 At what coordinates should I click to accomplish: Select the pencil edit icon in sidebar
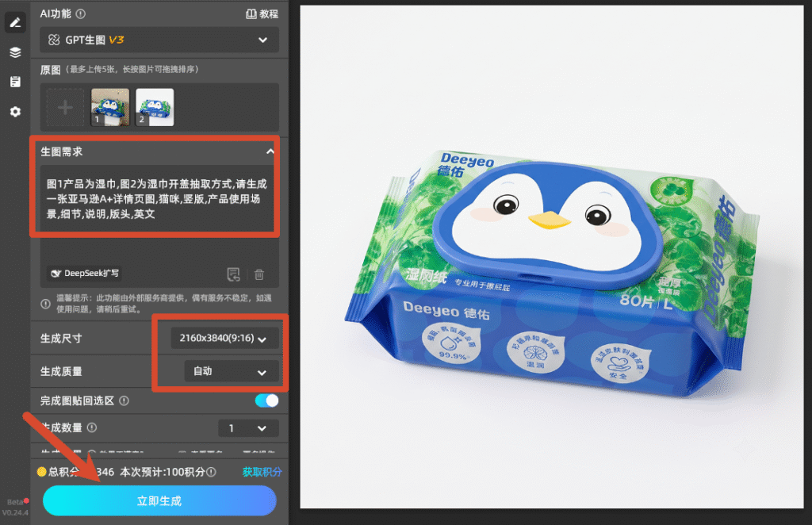click(15, 22)
